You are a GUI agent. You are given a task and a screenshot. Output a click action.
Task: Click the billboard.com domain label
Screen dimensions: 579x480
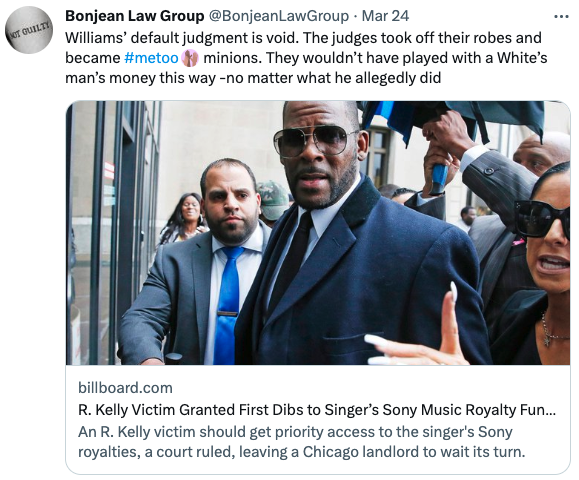point(125,388)
